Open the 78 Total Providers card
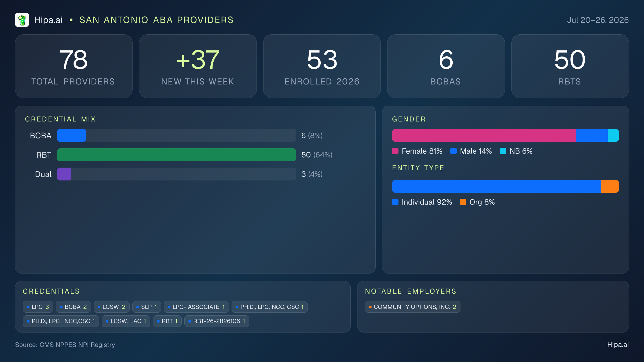The width and height of the screenshot is (644, 362). [x=74, y=66]
